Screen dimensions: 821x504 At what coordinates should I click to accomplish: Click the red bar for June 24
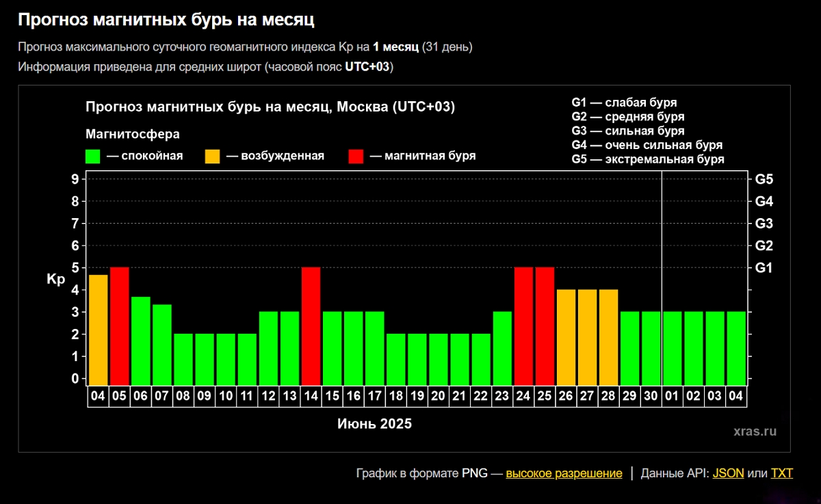click(x=523, y=326)
